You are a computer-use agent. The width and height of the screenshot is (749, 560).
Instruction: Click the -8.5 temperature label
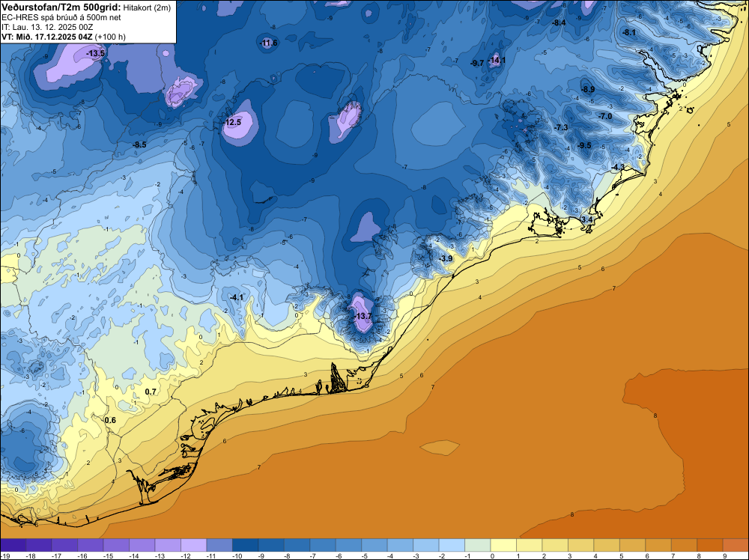click(139, 144)
